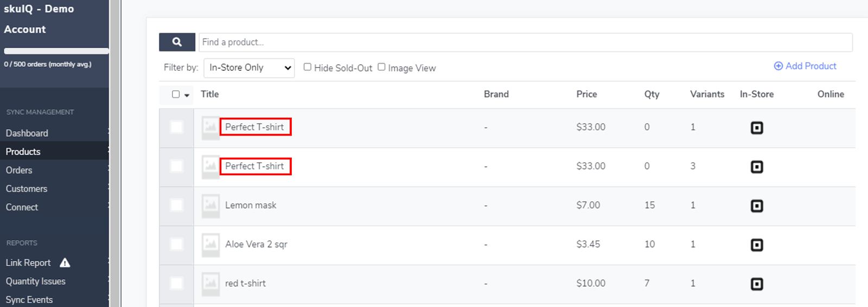Click the monthly orders usage progress bar
Image resolution: width=868 pixels, height=307 pixels.
point(56,51)
